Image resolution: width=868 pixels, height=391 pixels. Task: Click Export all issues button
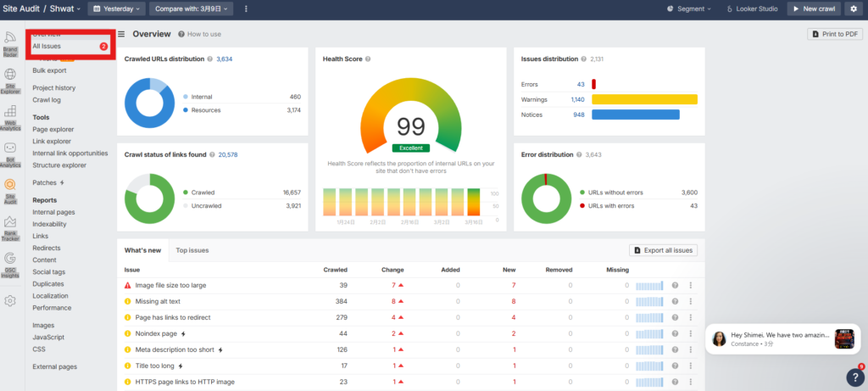click(x=664, y=250)
